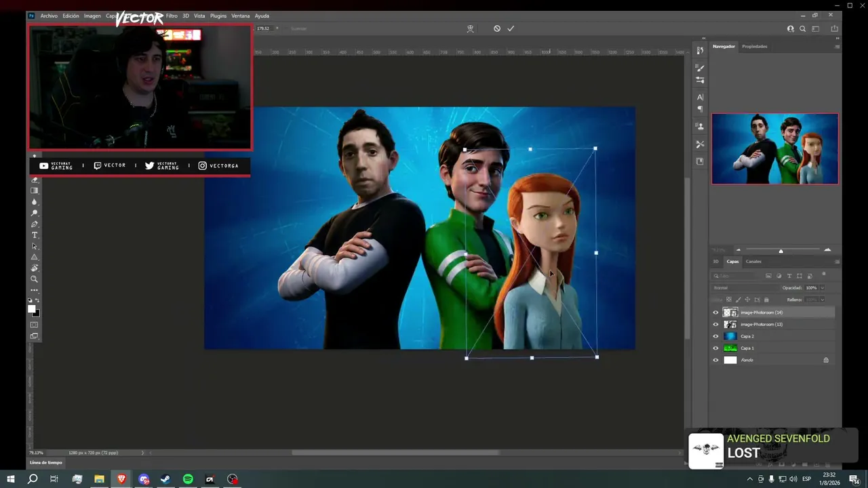Open the Opacidad dropdown arrow

(823, 288)
